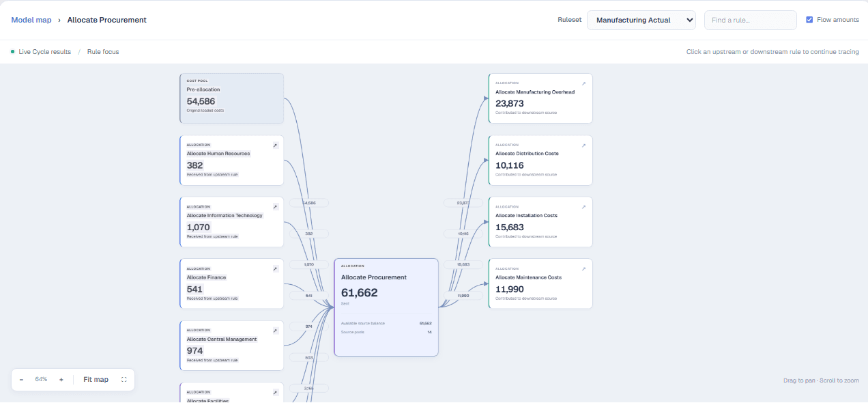
Task: Click the 974 flow amount label
Action: pos(309,326)
